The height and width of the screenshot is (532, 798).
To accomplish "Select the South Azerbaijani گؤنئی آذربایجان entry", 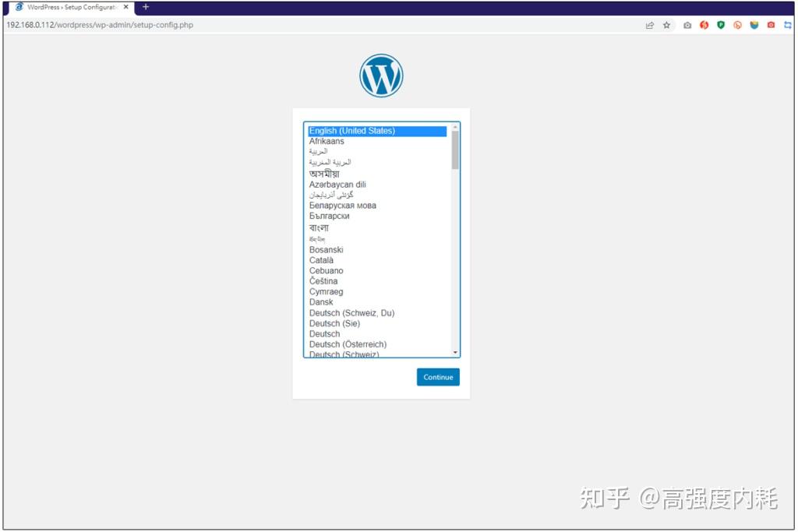I will pos(377,195).
